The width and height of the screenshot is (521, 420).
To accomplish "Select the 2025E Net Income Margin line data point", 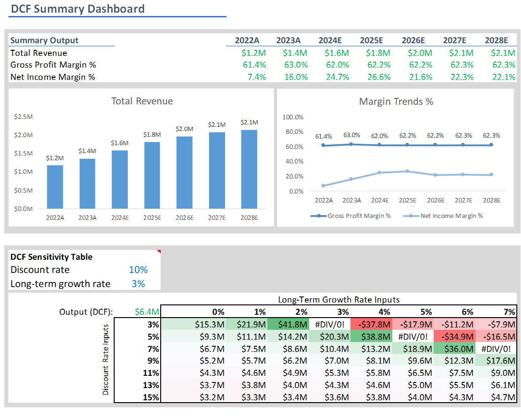I will click(x=407, y=171).
